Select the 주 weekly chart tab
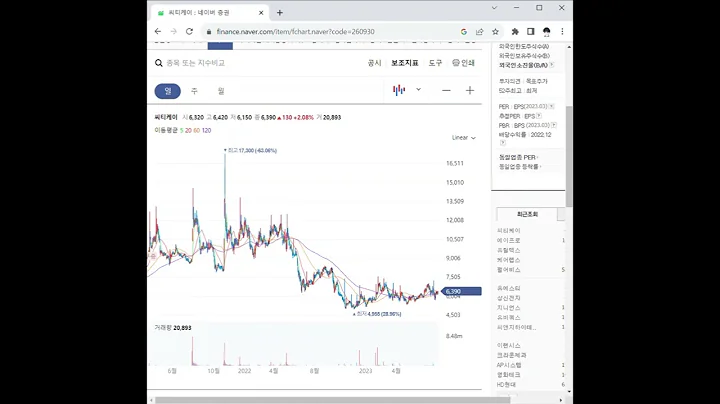720x404 pixels. [194, 91]
